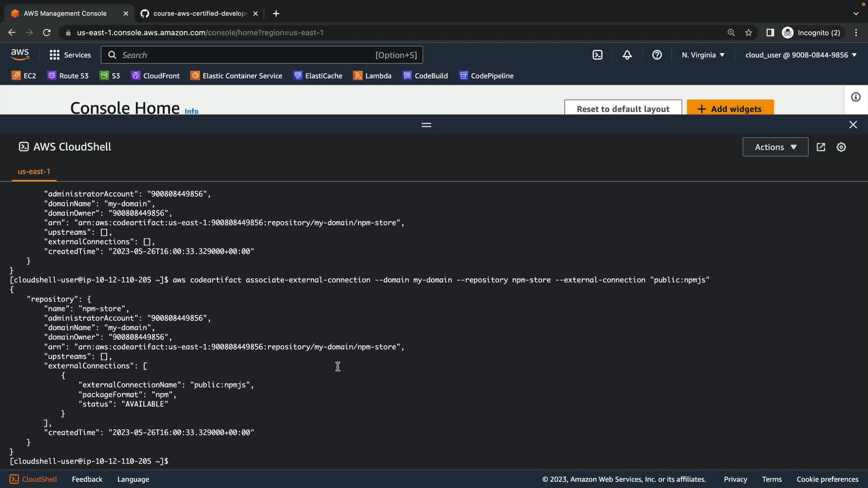Screen dimensions: 868x488
Task: Open the Lambda shortcut in favorites bar
Action: click(x=372, y=76)
